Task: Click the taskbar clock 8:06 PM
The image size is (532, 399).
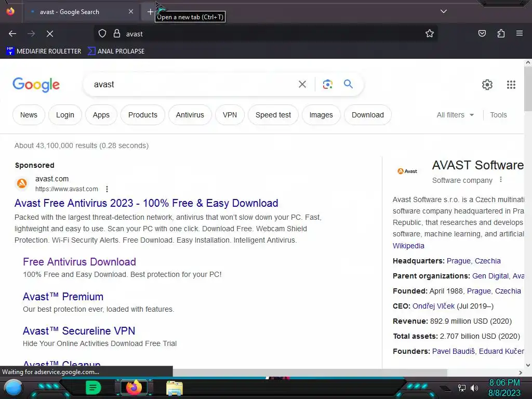Action: (x=504, y=383)
